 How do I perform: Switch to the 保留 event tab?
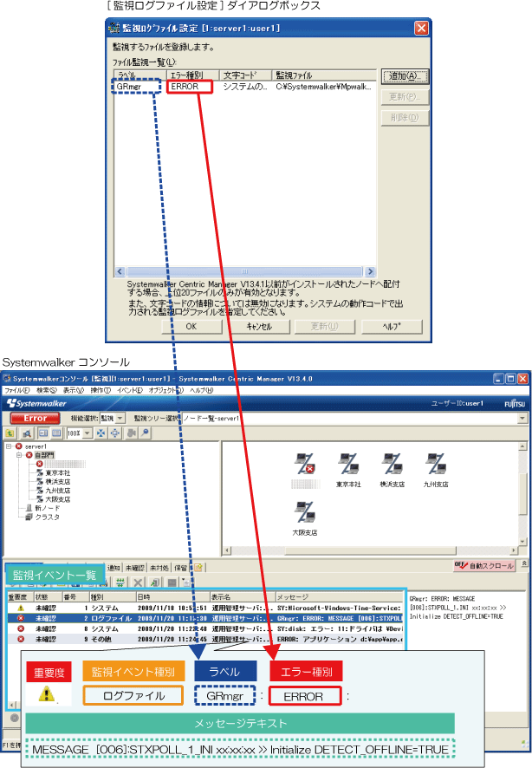[x=180, y=568]
